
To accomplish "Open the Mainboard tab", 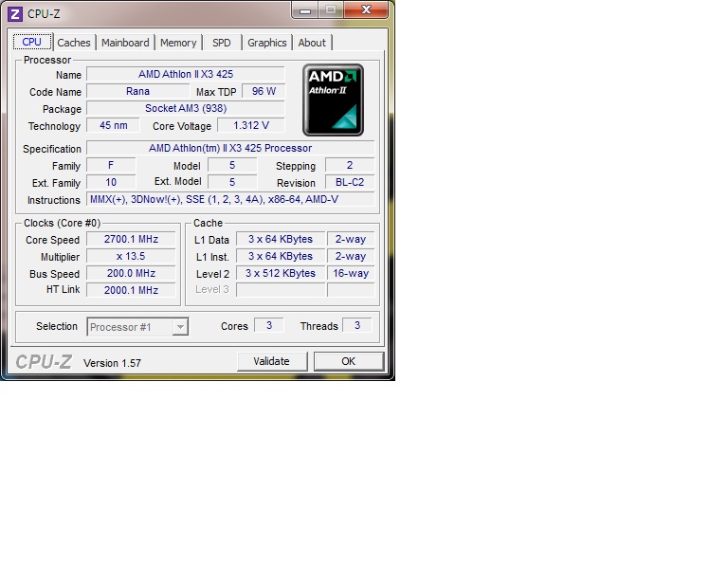I will pyautogui.click(x=125, y=43).
